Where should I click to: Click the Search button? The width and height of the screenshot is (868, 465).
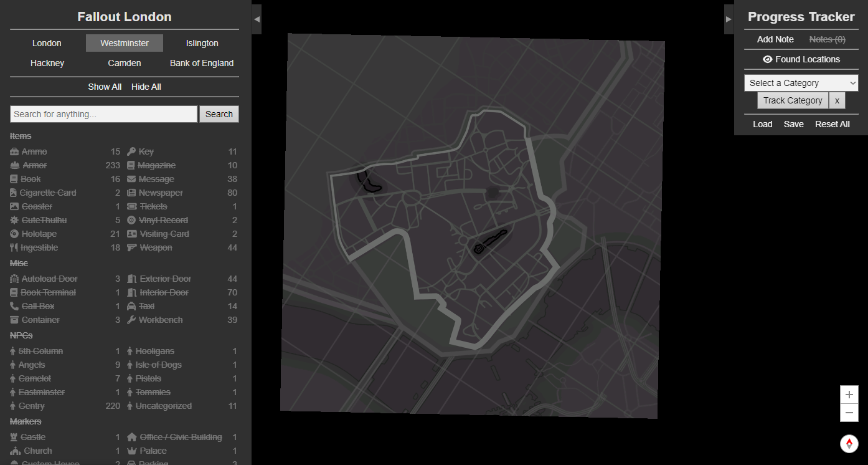pyautogui.click(x=219, y=114)
